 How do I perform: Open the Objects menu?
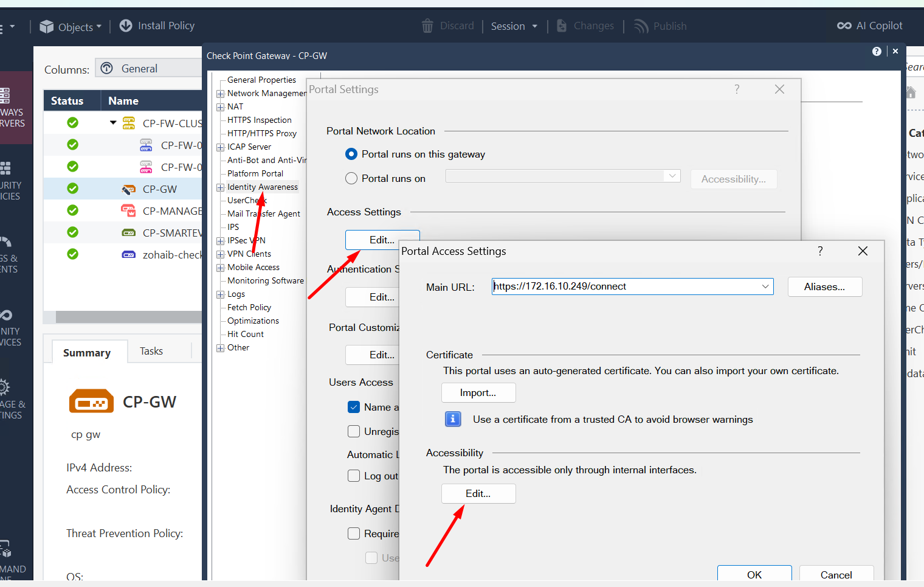[x=70, y=27]
